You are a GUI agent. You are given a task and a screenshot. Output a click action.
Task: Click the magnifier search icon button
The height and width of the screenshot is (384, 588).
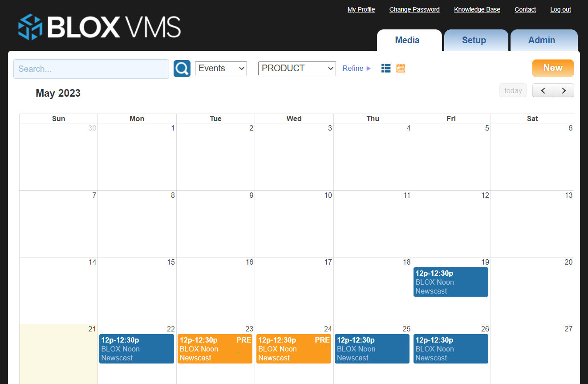182,69
